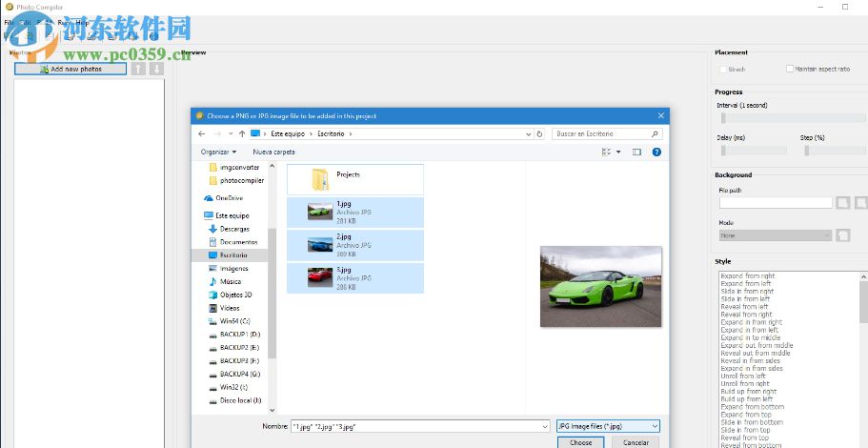Click the Cancelar button
Image resolution: width=868 pixels, height=448 pixels.
[x=636, y=442]
